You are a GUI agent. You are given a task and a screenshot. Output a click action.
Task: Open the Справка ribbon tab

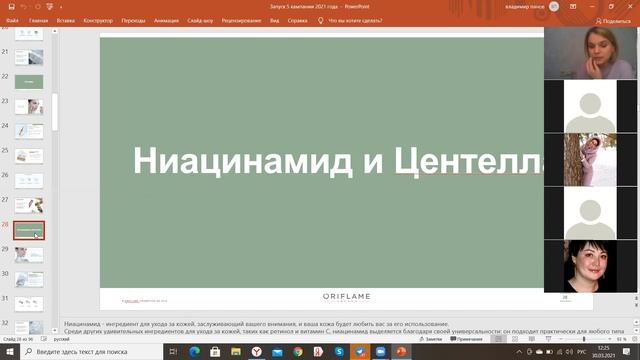point(298,20)
